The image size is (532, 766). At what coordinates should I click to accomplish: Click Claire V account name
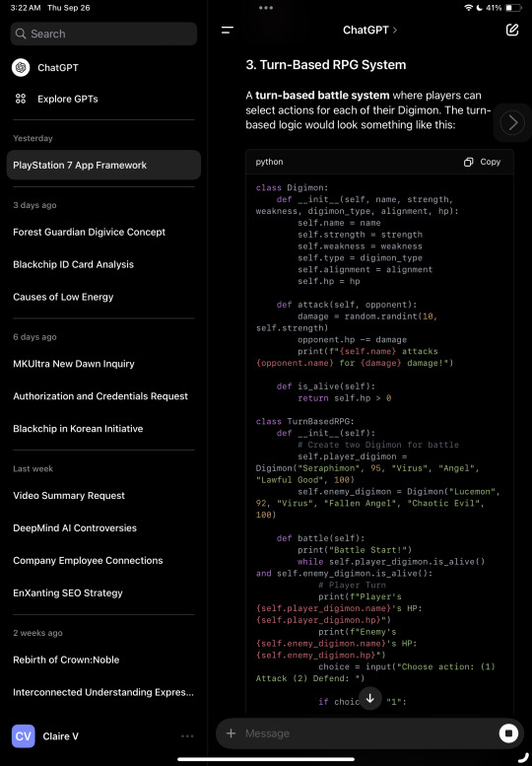pos(60,736)
